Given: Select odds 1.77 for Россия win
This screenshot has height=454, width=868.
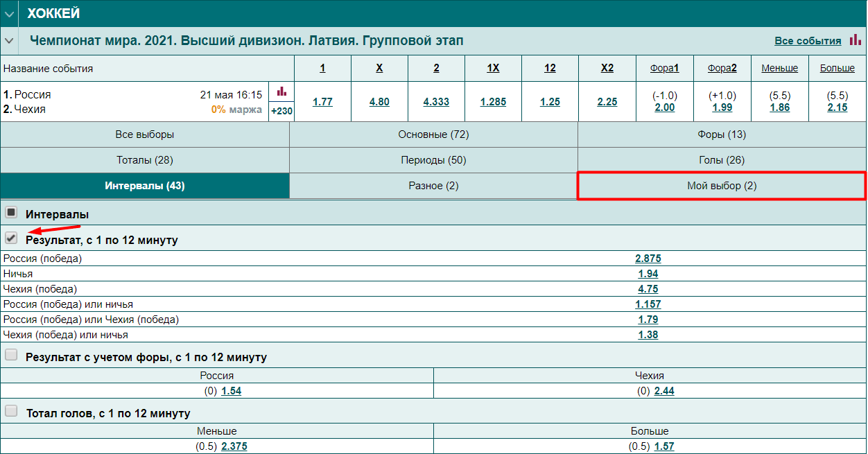Looking at the screenshot, I should click(x=322, y=102).
